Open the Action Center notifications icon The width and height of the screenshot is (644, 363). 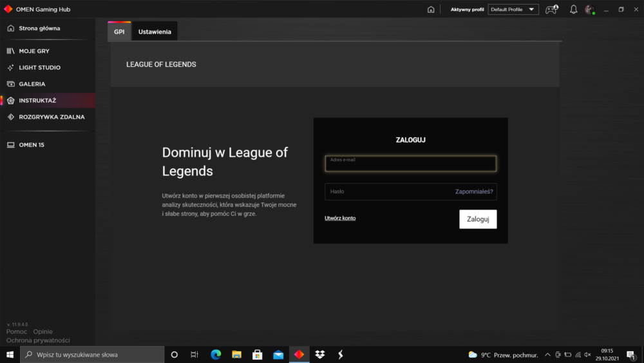pyautogui.click(x=631, y=355)
